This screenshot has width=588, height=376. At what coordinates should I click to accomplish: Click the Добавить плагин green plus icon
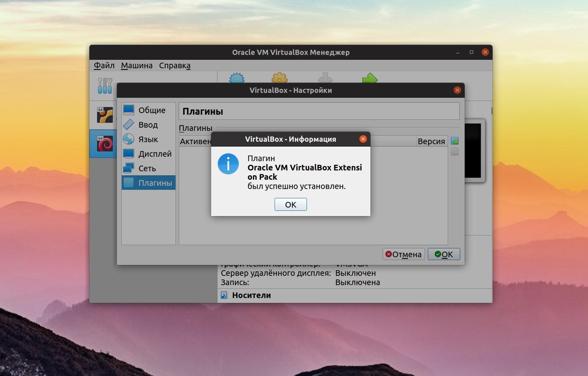[455, 141]
